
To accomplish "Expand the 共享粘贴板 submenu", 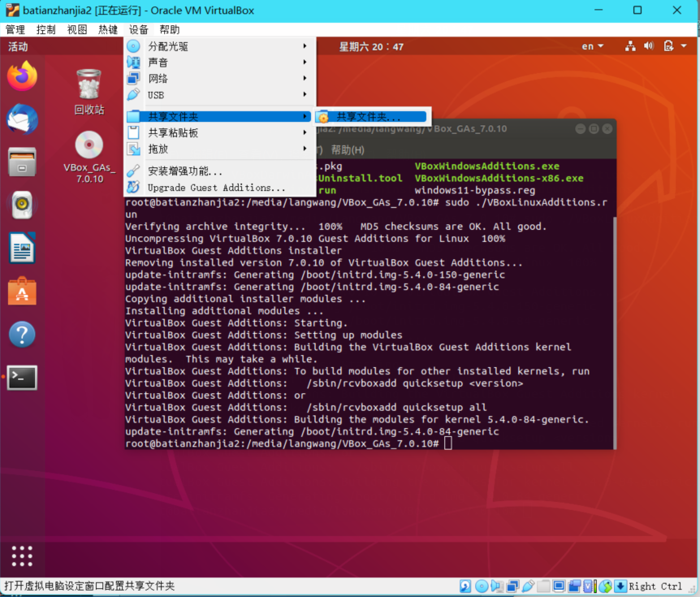I will tap(219, 132).
